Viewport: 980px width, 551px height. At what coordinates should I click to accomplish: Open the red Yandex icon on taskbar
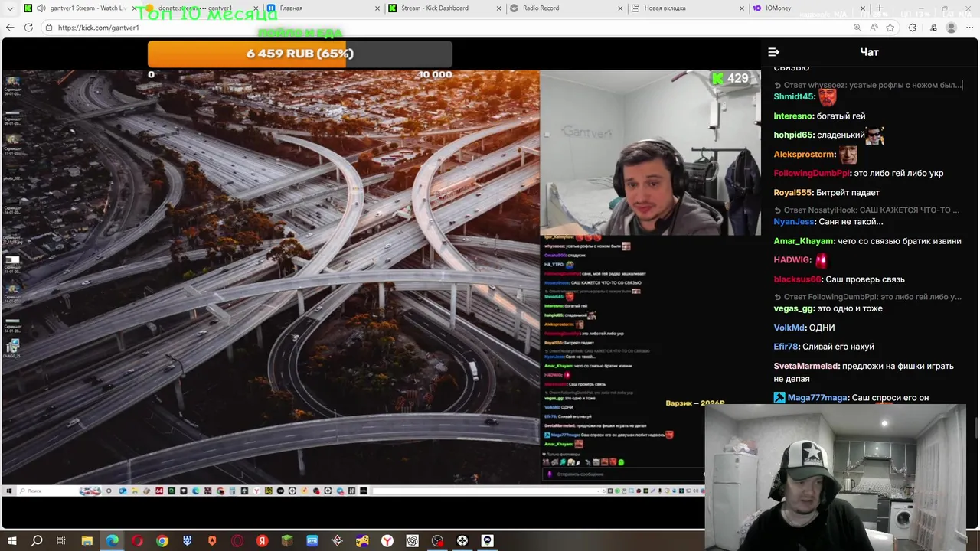tap(263, 541)
